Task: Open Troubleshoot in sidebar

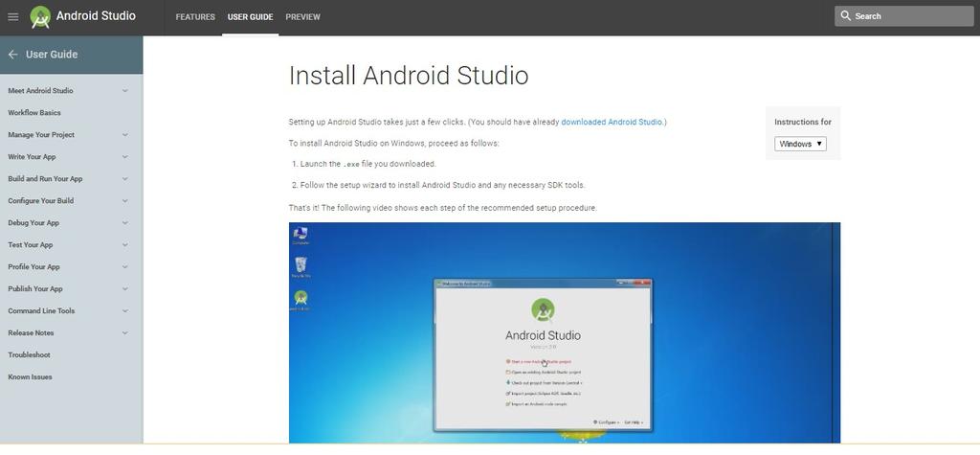Action: pos(29,354)
